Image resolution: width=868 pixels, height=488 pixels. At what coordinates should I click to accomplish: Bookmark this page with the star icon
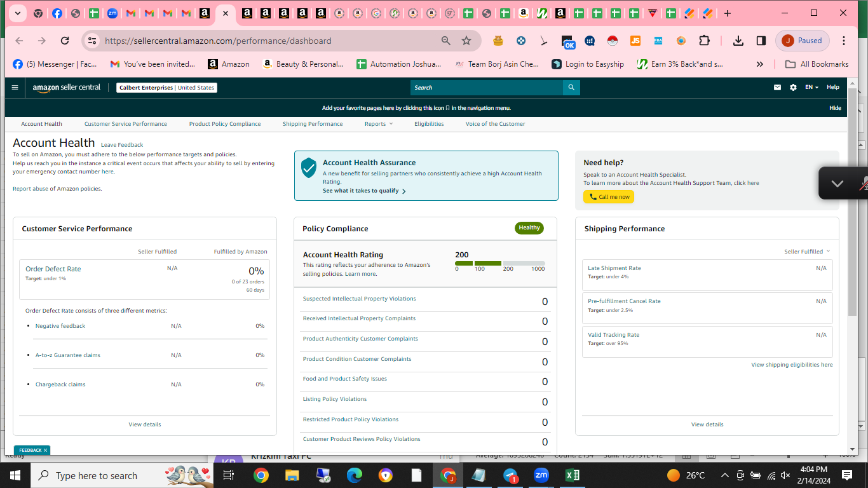coord(466,41)
